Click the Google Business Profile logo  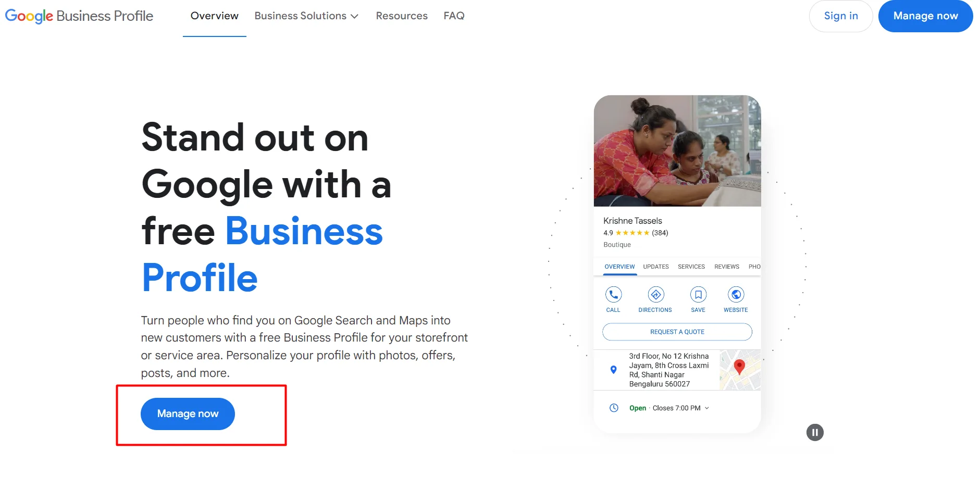point(79,16)
